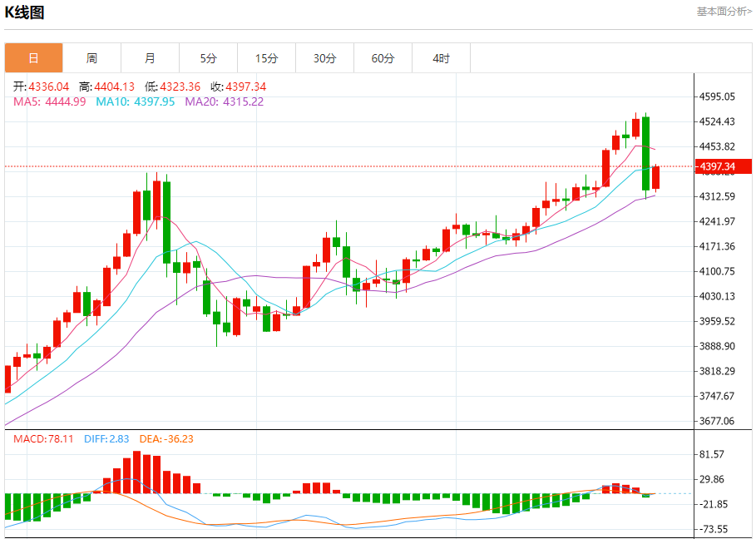Switch to the 5分 interval tab
Image resolution: width=756 pixels, height=539 pixels.
[x=208, y=58]
